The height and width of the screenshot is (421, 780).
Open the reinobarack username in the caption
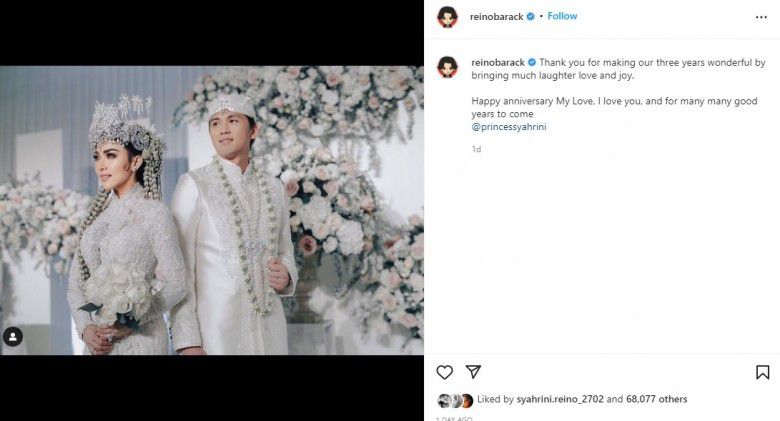point(496,62)
